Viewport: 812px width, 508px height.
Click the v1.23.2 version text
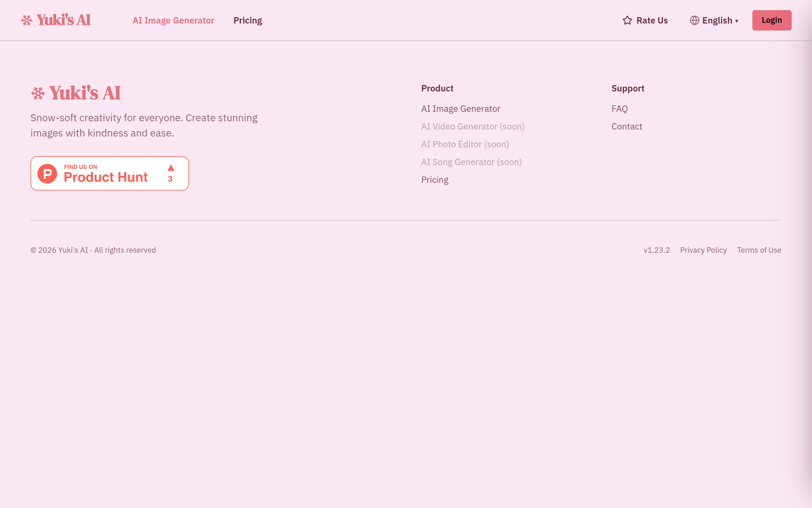(657, 250)
